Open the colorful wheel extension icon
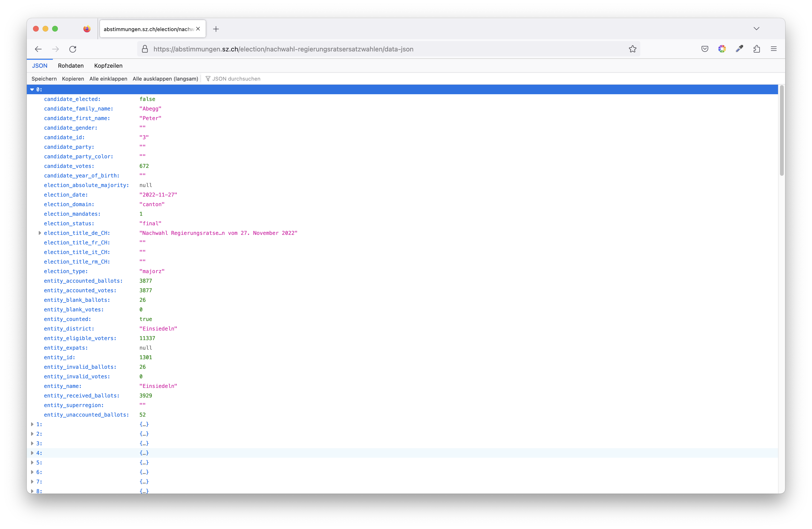 pyautogui.click(x=722, y=49)
